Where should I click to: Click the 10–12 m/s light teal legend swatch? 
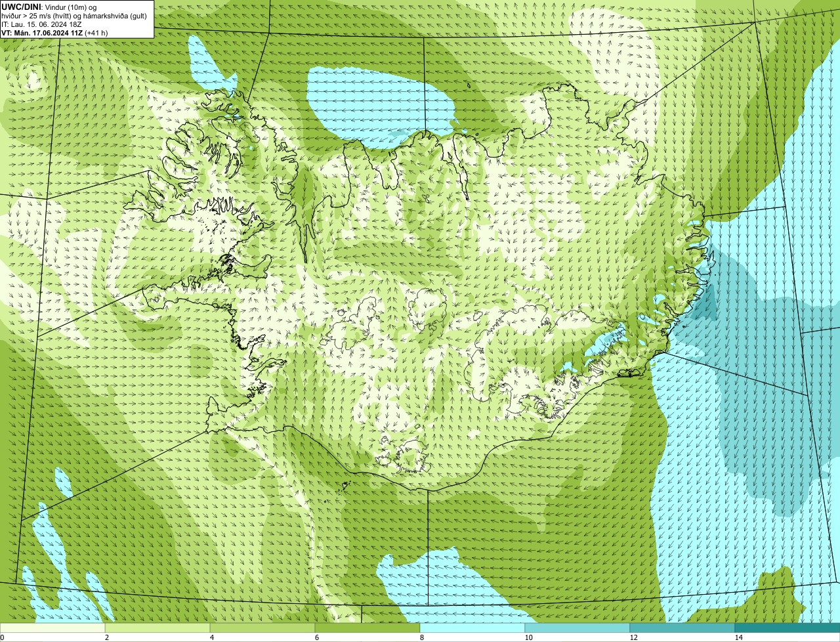(x=577, y=628)
